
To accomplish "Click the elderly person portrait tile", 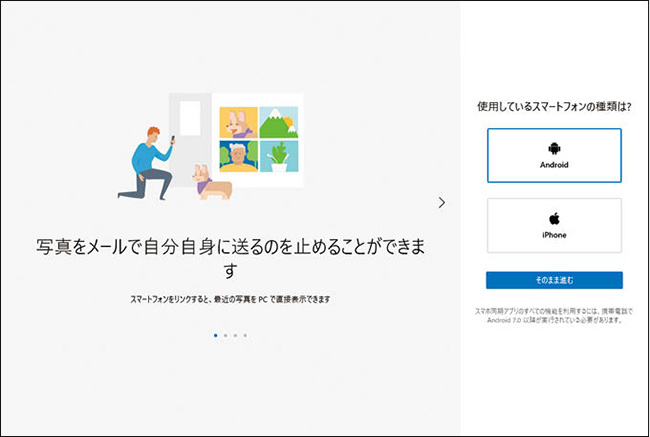I will (x=238, y=156).
